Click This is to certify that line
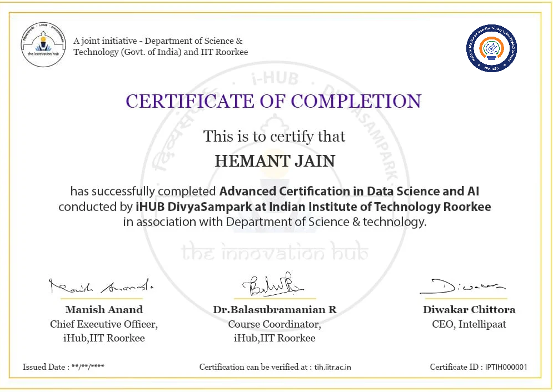The image size is (553, 392). tap(274, 137)
